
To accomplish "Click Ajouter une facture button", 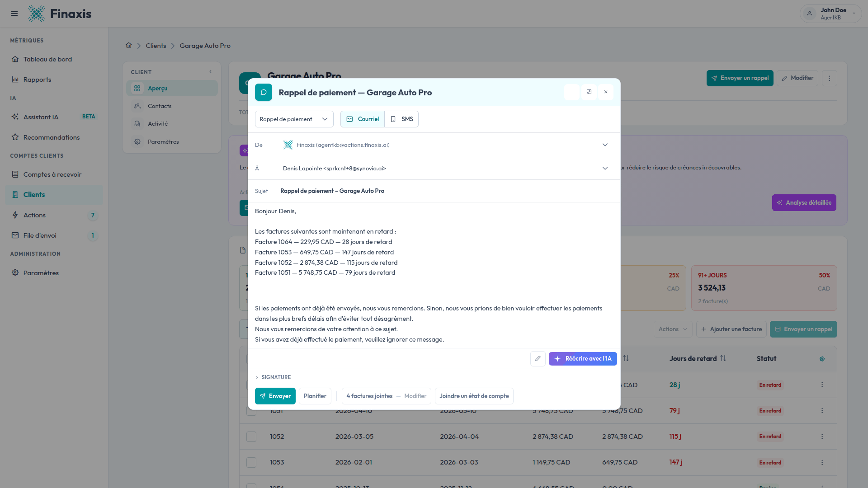I will click(731, 329).
